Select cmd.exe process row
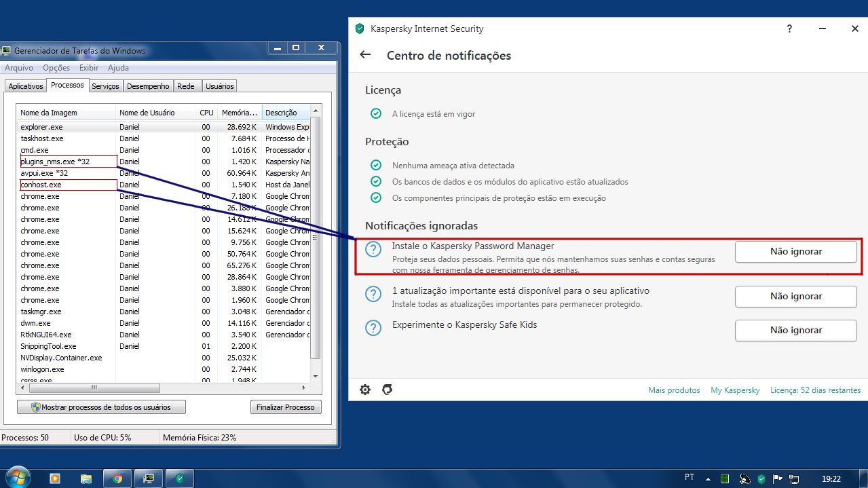The height and width of the screenshot is (488, 868). pos(164,150)
